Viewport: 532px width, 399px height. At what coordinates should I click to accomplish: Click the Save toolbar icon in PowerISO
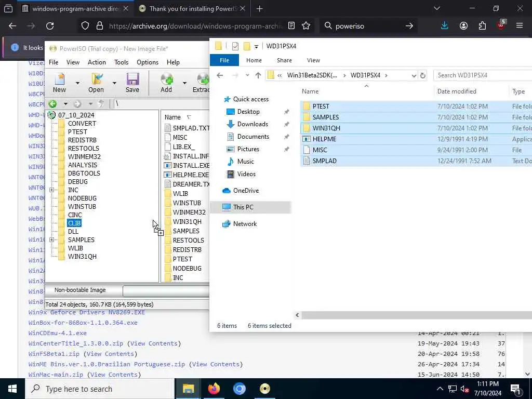point(132,83)
